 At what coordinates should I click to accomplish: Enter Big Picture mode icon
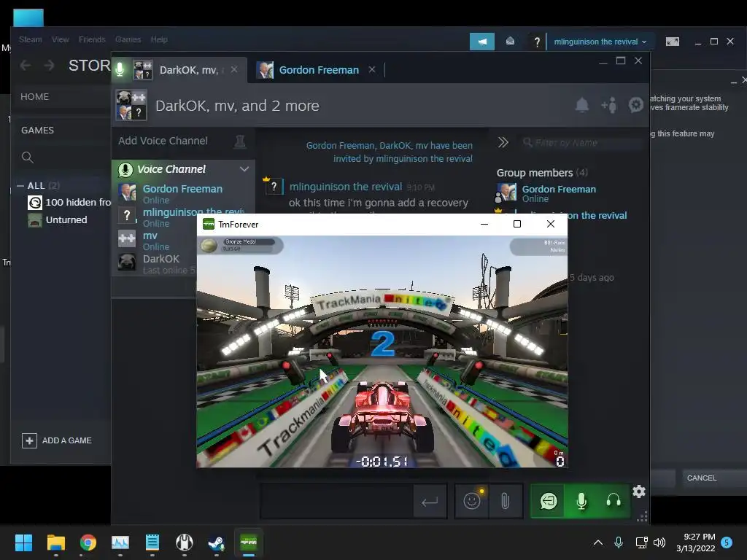(672, 42)
